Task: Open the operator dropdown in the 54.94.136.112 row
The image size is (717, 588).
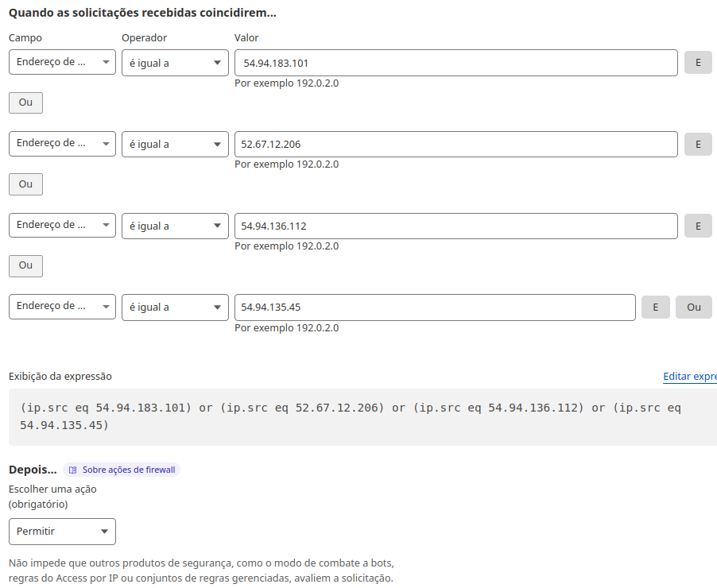Action: point(175,226)
